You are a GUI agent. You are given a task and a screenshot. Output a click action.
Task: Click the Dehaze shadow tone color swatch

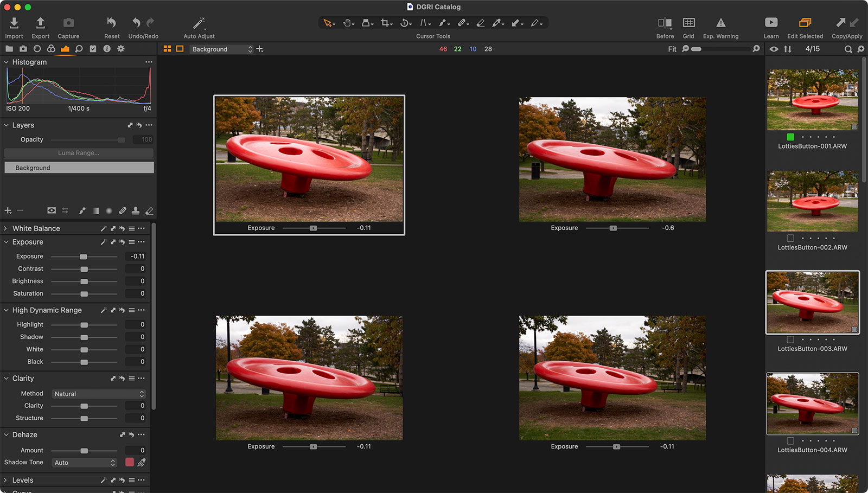[x=130, y=462]
